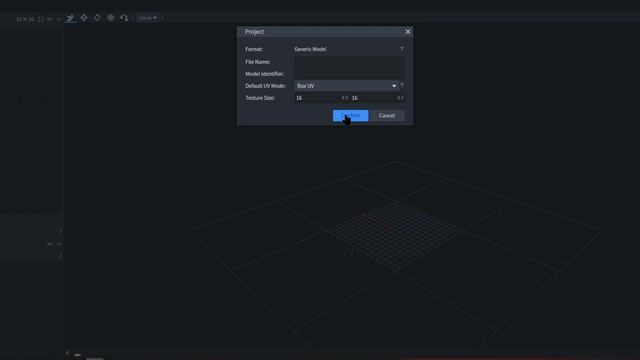This screenshot has width=640, height=360.
Task: Open the help icon beside Format
Action: 402,49
